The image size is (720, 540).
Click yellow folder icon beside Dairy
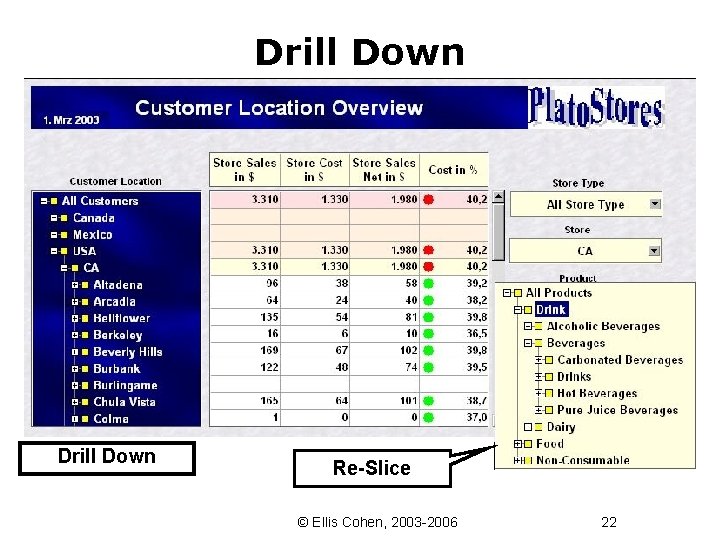[x=538, y=427]
